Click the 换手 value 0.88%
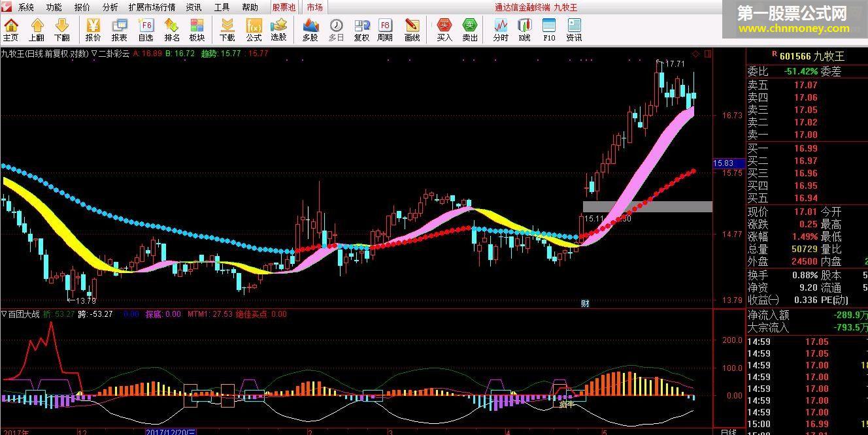Screen dimensions: 868x435 805,275
